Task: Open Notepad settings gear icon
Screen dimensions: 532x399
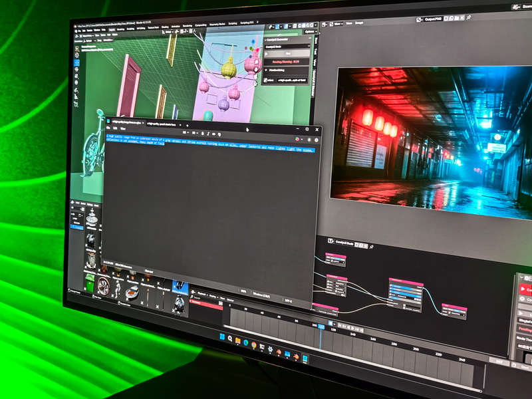Action: (x=317, y=140)
